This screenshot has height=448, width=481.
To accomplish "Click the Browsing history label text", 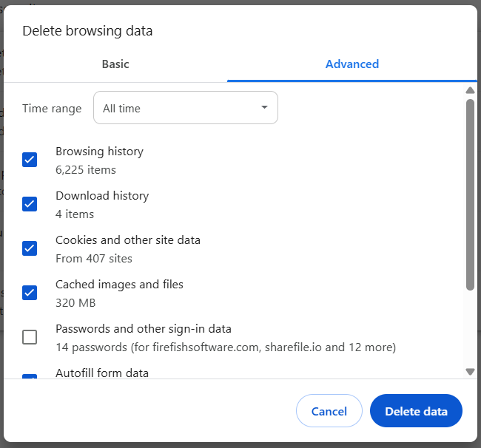I will (99, 152).
